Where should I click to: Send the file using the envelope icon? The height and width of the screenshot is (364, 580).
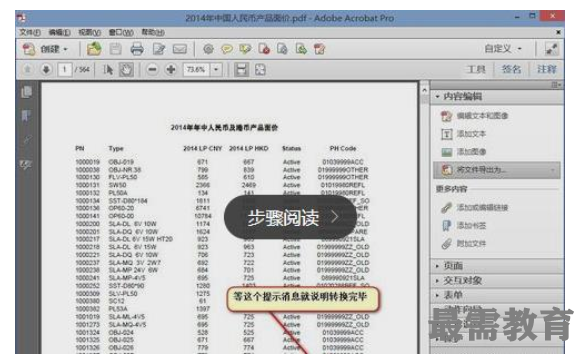pos(180,49)
